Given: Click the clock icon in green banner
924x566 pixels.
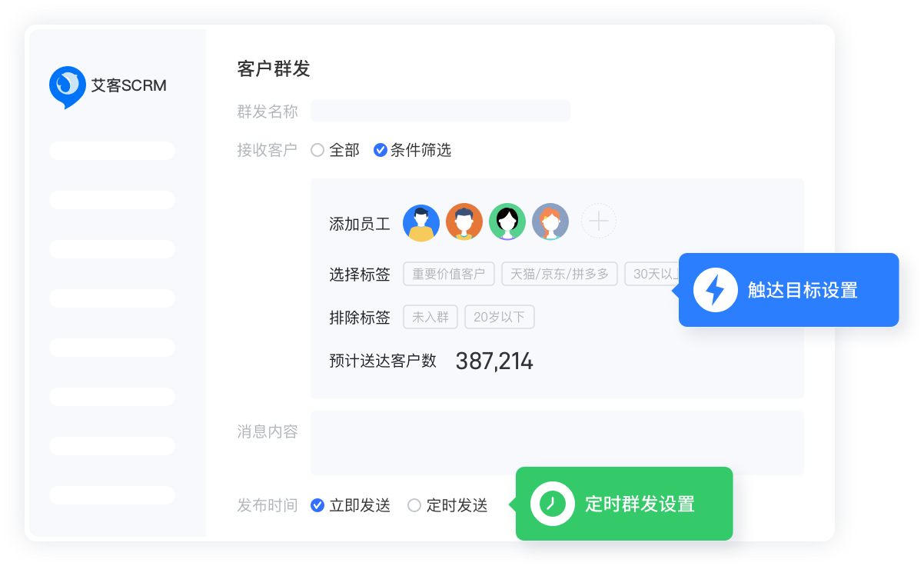Looking at the screenshot, I should click(x=552, y=504).
